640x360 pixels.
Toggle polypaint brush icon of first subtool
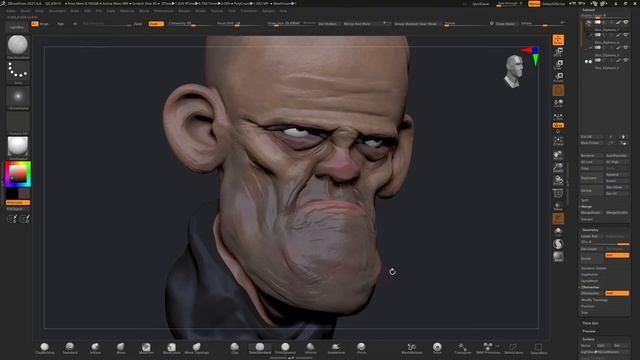(x=618, y=22)
